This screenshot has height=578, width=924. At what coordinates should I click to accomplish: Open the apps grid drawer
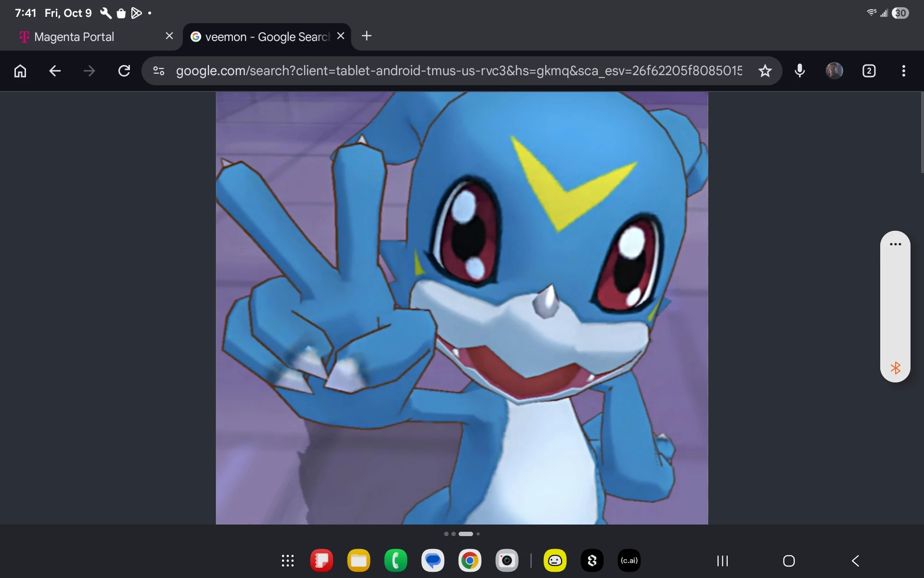coord(288,561)
